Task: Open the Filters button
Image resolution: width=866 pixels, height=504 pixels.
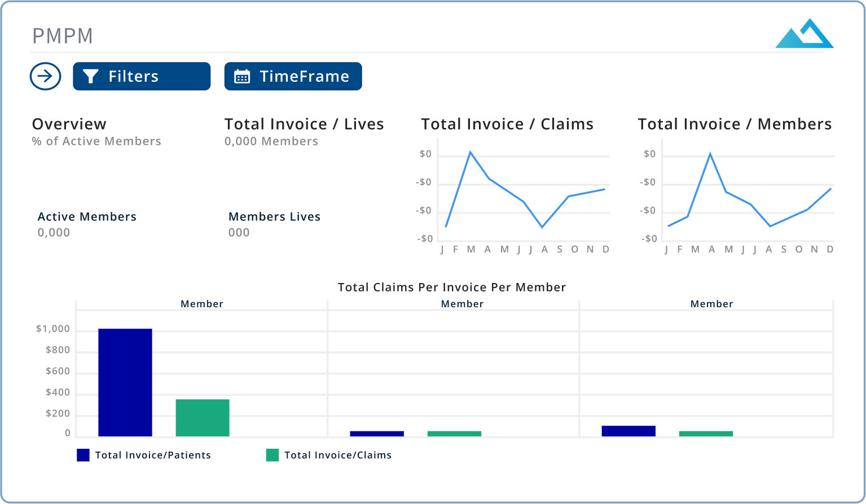Action: pyautogui.click(x=142, y=76)
